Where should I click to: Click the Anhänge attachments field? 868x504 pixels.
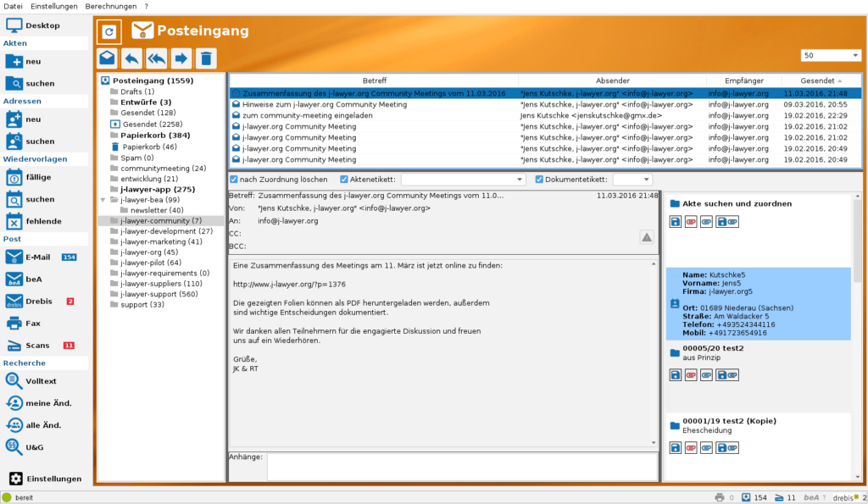pyautogui.click(x=463, y=468)
